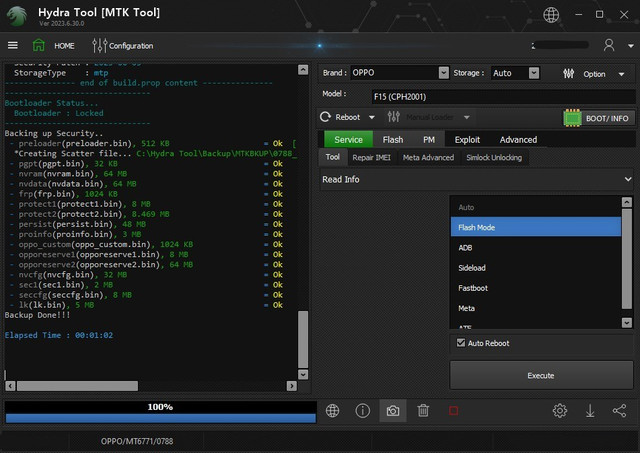Click the Model field F15 (CPH2001)

coord(504,97)
